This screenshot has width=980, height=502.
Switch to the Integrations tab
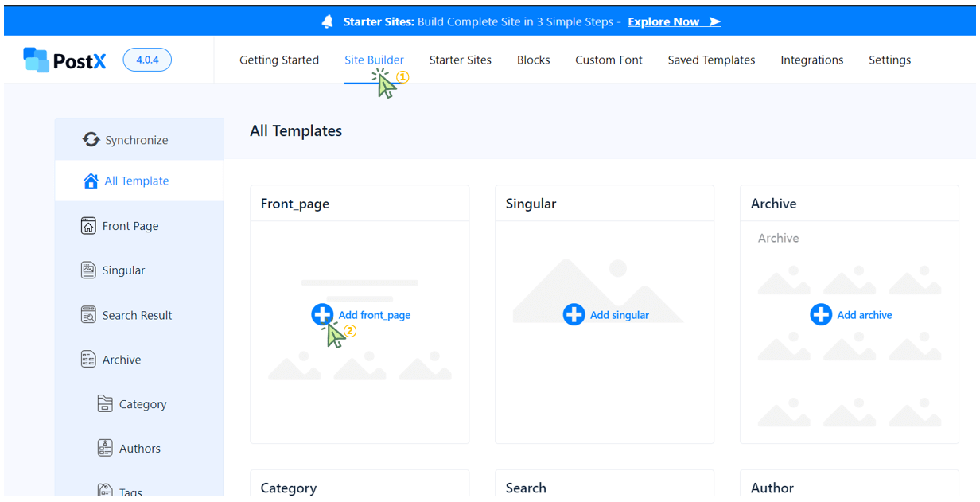(x=812, y=60)
